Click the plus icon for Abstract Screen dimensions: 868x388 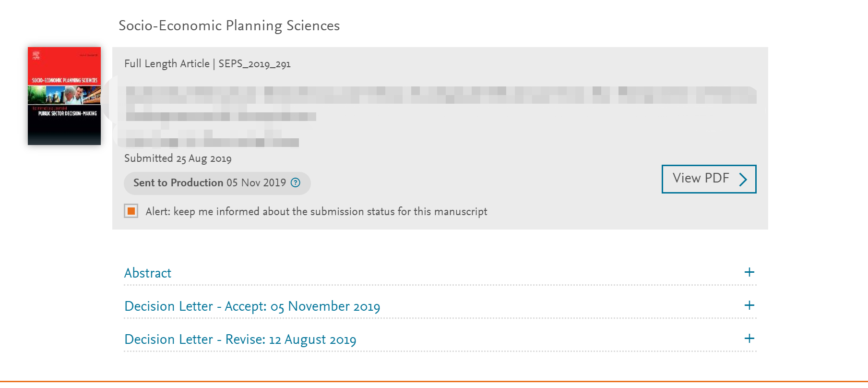tap(749, 272)
